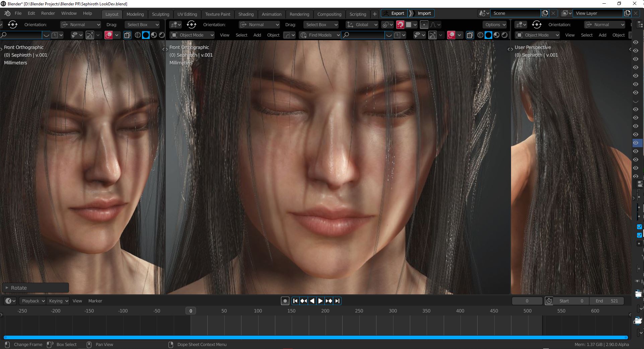Click the End frame field showing 521
The width and height of the screenshot is (644, 349).
click(x=607, y=301)
